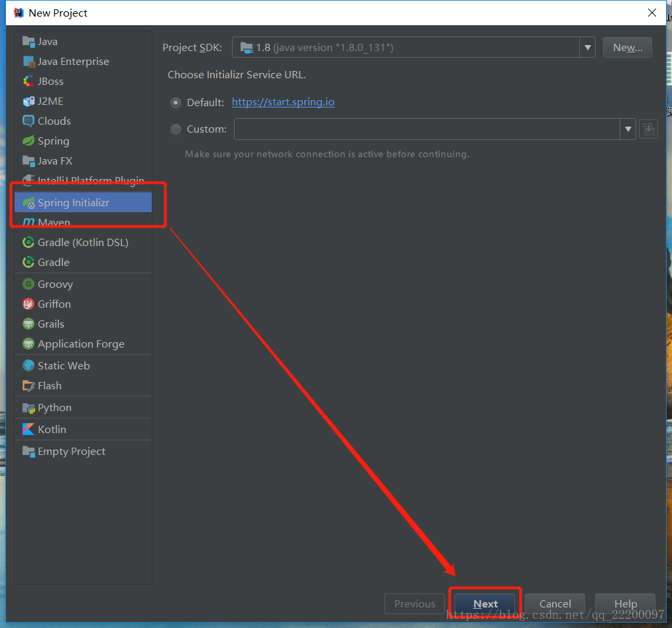Select Groovy project type label
672x628 pixels.
pyautogui.click(x=55, y=284)
